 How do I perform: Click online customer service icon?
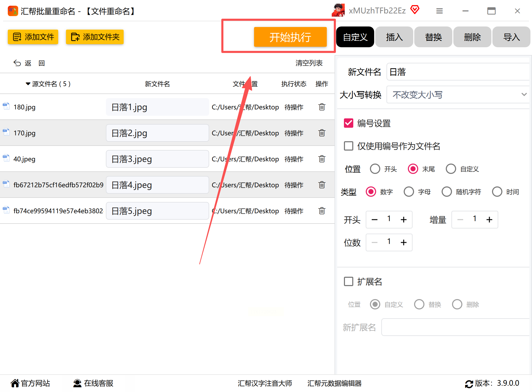pos(77,383)
